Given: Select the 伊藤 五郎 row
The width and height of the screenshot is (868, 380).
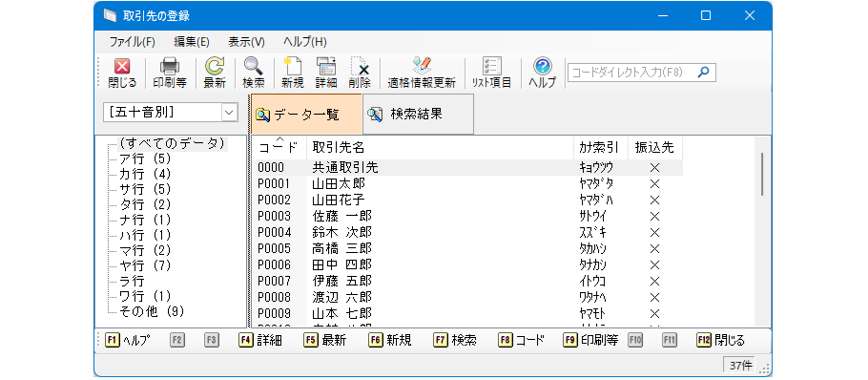Looking at the screenshot, I should point(467,281).
